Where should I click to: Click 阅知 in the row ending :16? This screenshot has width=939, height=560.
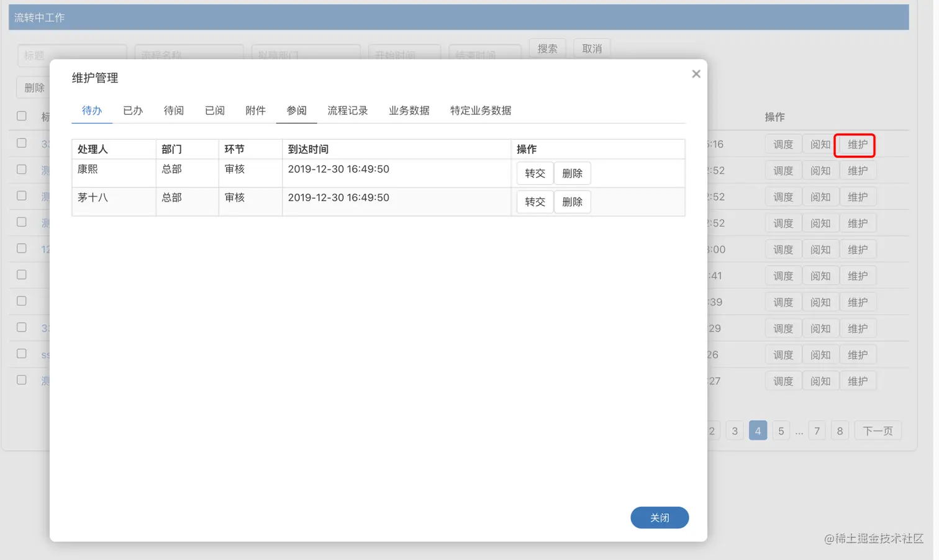[x=820, y=145]
